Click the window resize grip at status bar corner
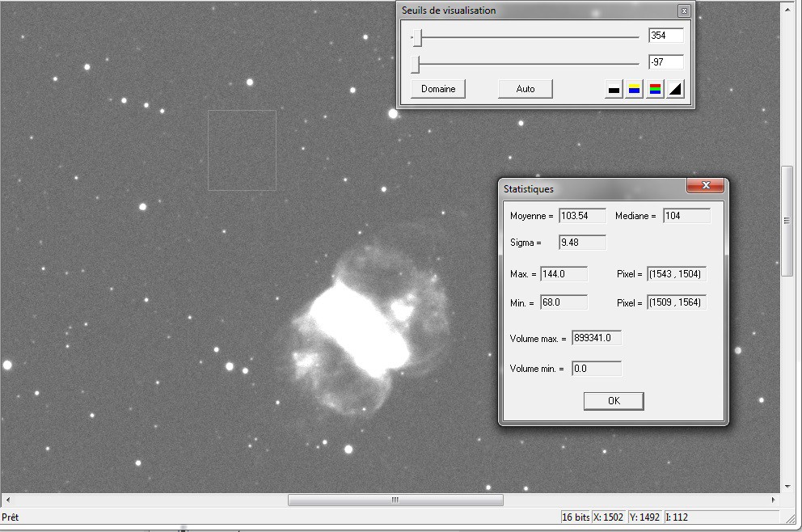This screenshot has height=532, width=802. (790, 518)
